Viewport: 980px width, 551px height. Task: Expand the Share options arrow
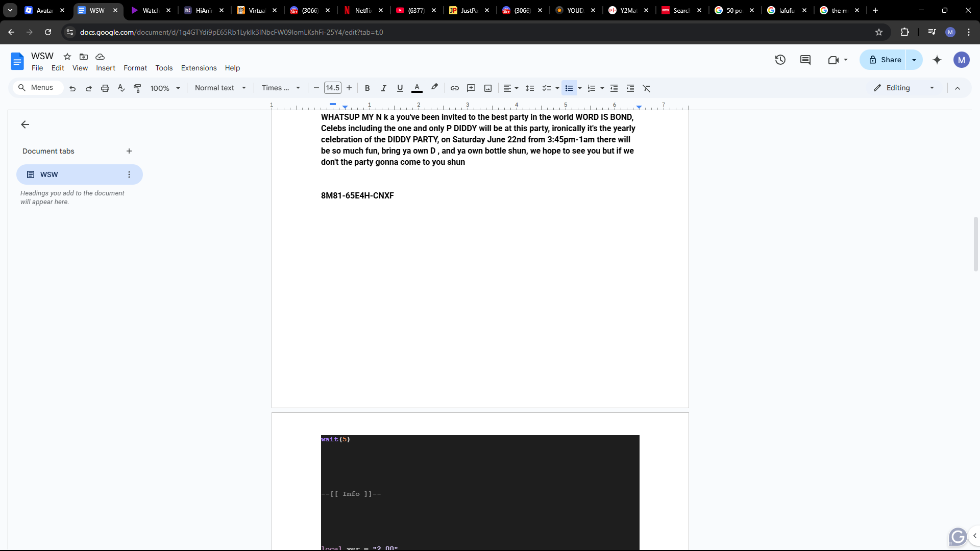pyautogui.click(x=914, y=60)
